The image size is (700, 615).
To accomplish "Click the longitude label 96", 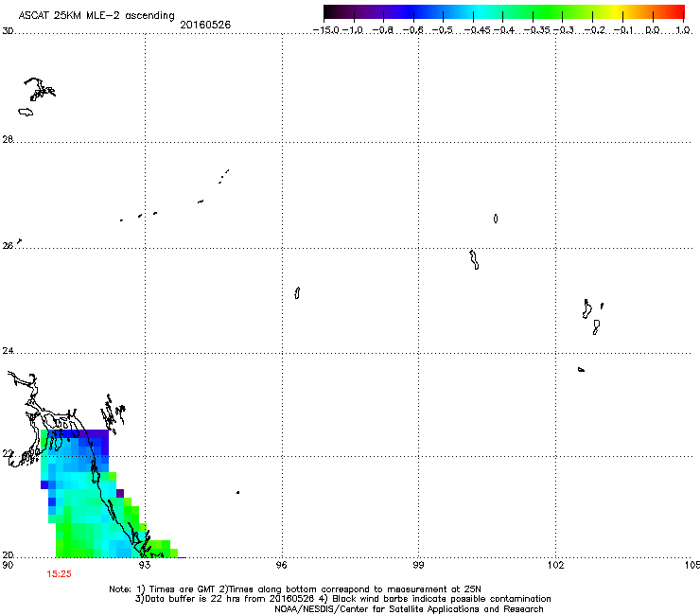I will [281, 565].
